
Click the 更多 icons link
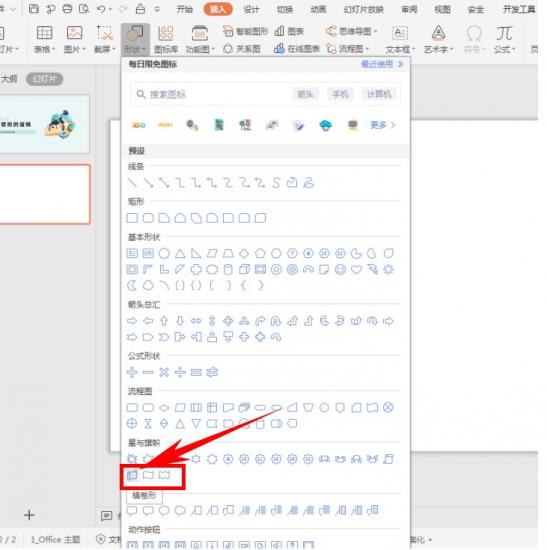point(382,125)
